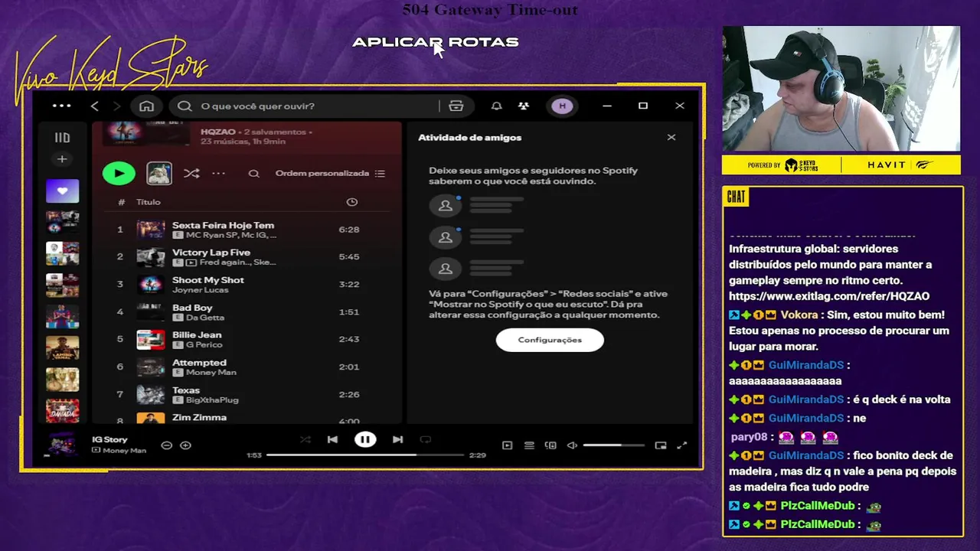980x551 pixels.
Task: Play the playlist with green play button
Action: click(x=119, y=173)
